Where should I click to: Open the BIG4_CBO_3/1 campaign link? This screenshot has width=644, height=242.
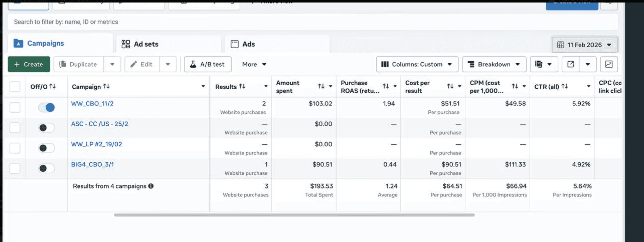pos(92,164)
